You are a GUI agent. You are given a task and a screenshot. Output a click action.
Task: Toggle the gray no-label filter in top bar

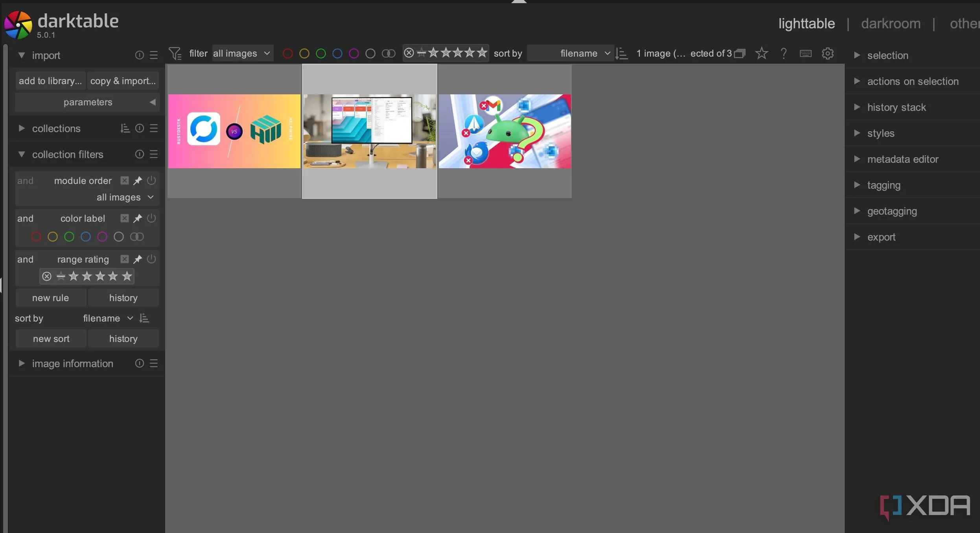(x=370, y=53)
